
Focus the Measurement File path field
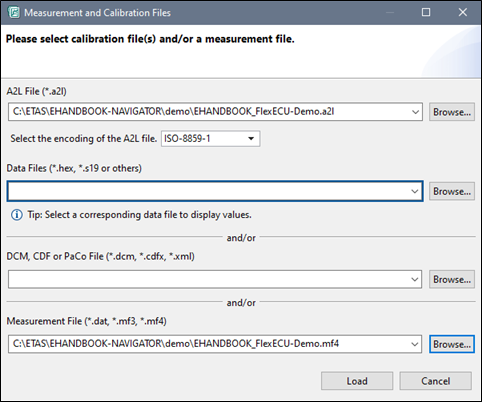coord(209,344)
